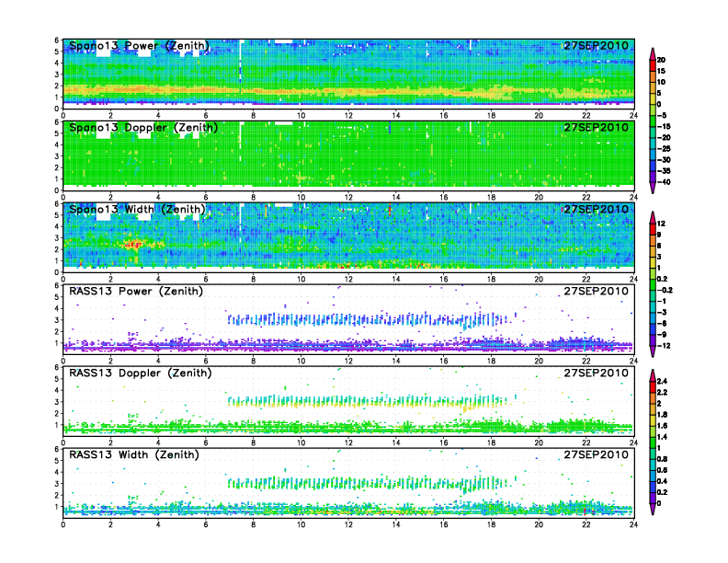This screenshot has height=563, width=728.
Task: Click the "Spano13 Doppler (Zenith)" panel title
Action: [143, 128]
